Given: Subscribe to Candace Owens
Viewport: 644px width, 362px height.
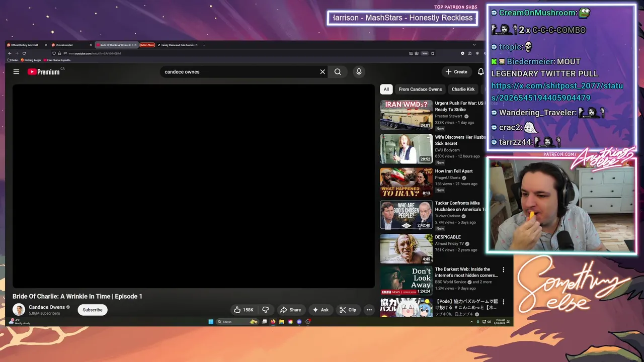Looking at the screenshot, I should point(93,310).
